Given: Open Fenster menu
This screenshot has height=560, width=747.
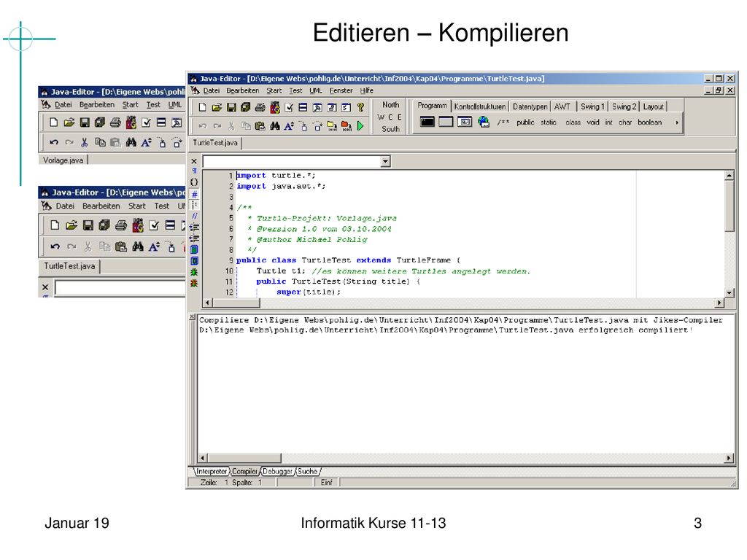Looking at the screenshot, I should point(341,90).
